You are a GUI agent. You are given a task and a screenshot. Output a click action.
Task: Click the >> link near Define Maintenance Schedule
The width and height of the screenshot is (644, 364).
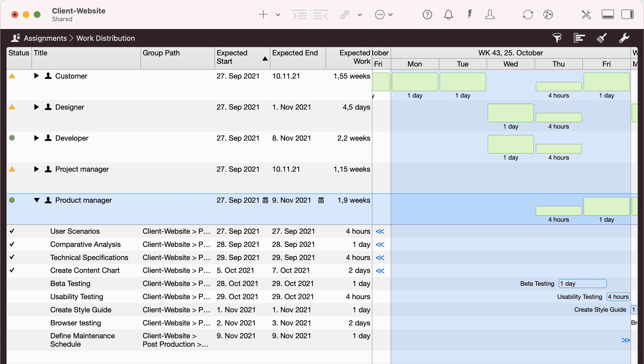click(x=625, y=340)
